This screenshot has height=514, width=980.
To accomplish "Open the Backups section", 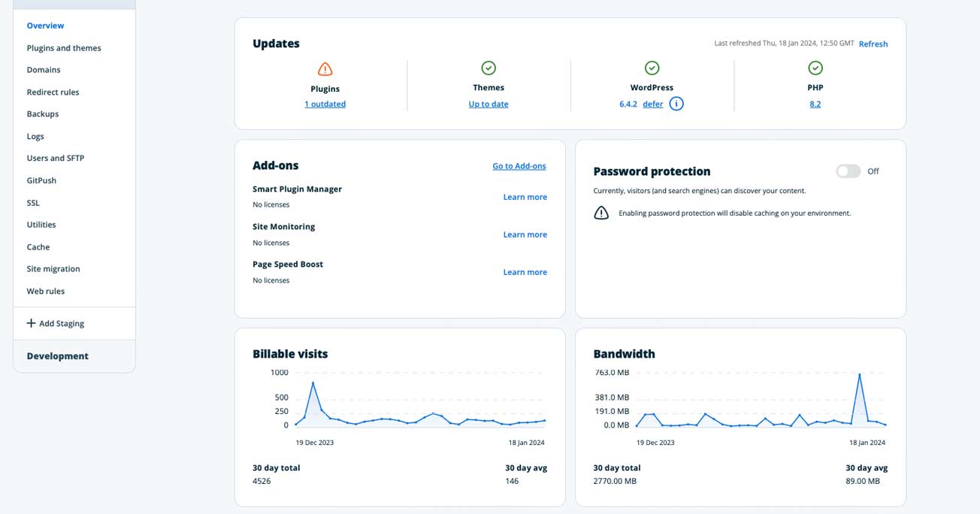I will (x=43, y=114).
